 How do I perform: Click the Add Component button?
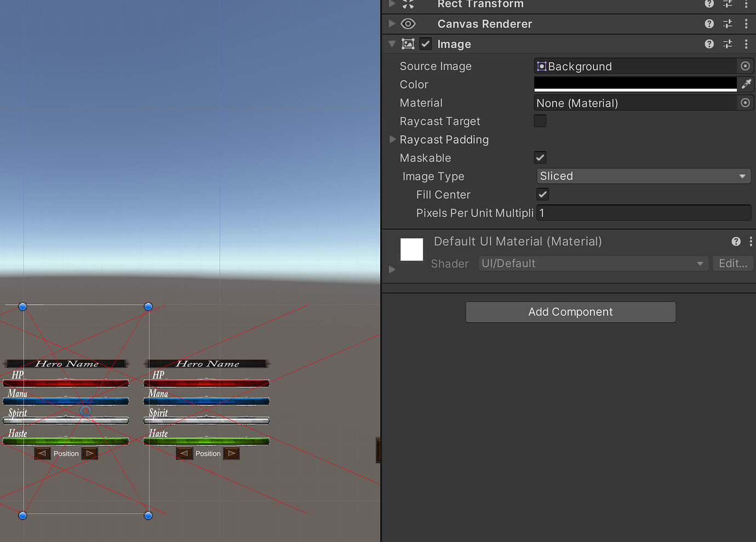click(x=570, y=312)
